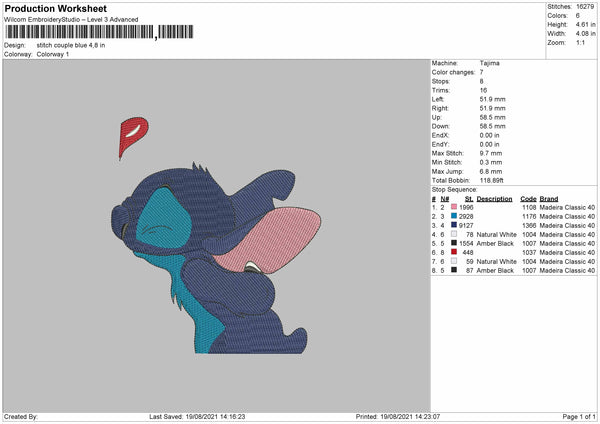Screen dimensions: 600x424
Task: Click the black swatch beside 87 stitches
Action: 454,270
